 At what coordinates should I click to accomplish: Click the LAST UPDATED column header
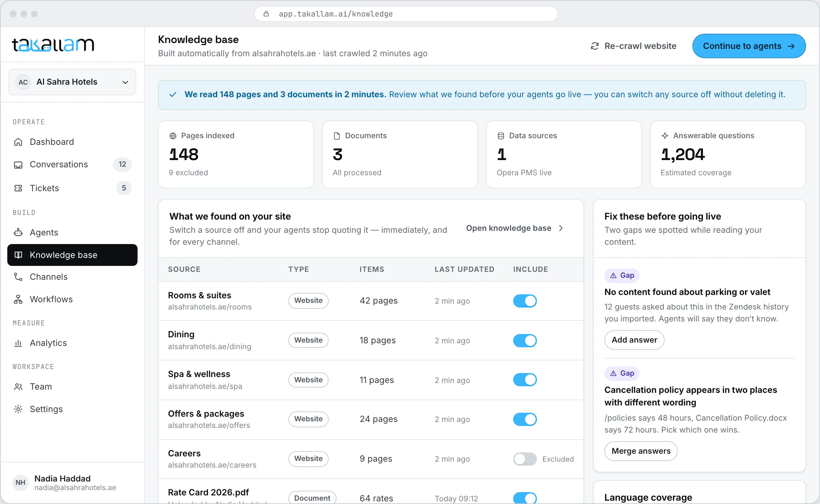pyautogui.click(x=465, y=269)
